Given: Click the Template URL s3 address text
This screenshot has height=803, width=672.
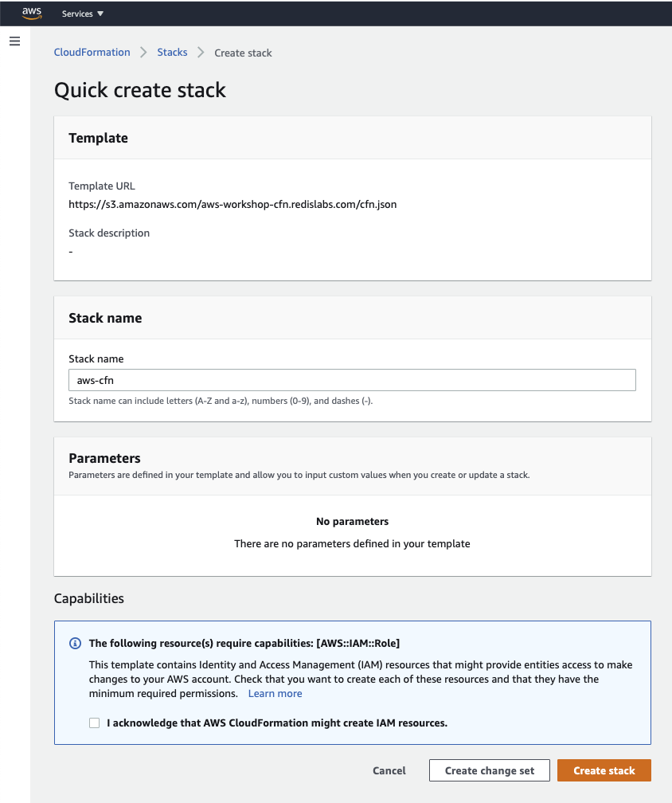Looking at the screenshot, I should coord(232,204).
